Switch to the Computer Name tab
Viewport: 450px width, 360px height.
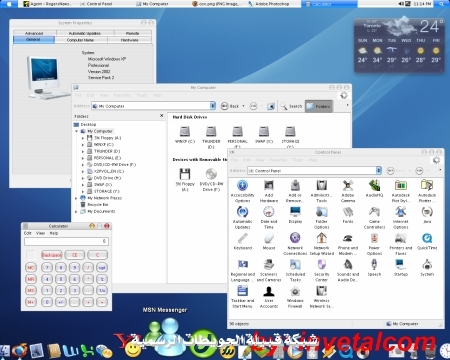pos(80,40)
